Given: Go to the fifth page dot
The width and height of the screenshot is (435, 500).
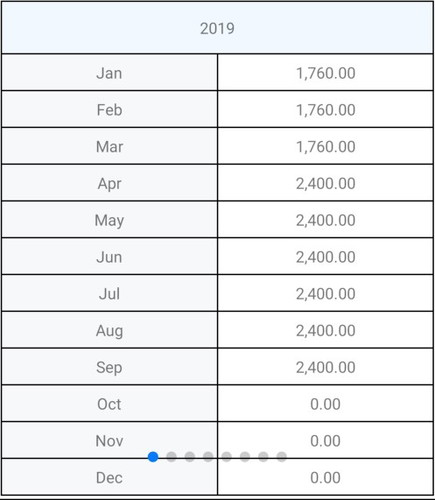Looking at the screenshot, I should tap(226, 457).
